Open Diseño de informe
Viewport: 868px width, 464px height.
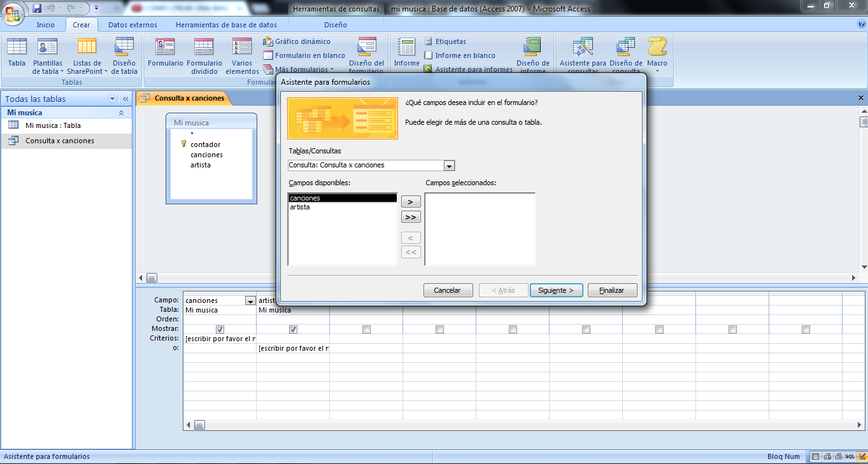[x=532, y=55]
